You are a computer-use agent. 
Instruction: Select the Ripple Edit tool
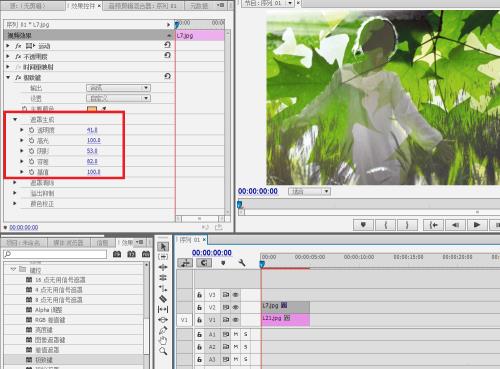click(163, 267)
